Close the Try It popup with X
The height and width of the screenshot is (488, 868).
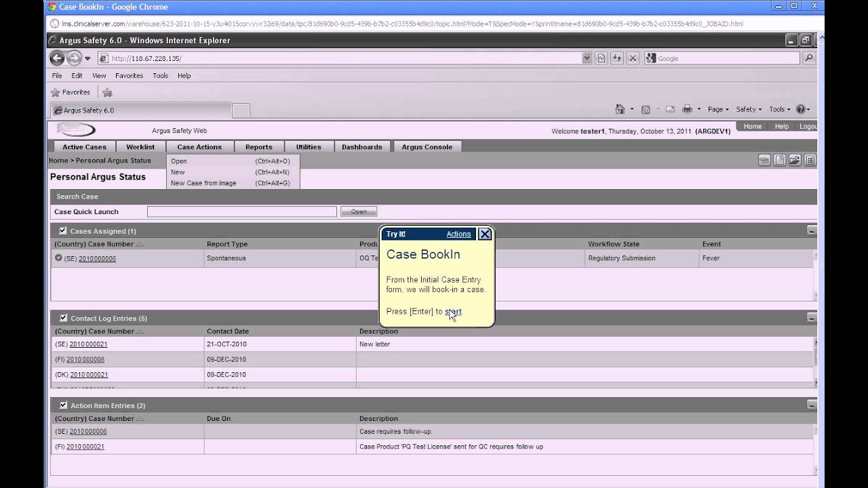pyautogui.click(x=485, y=234)
